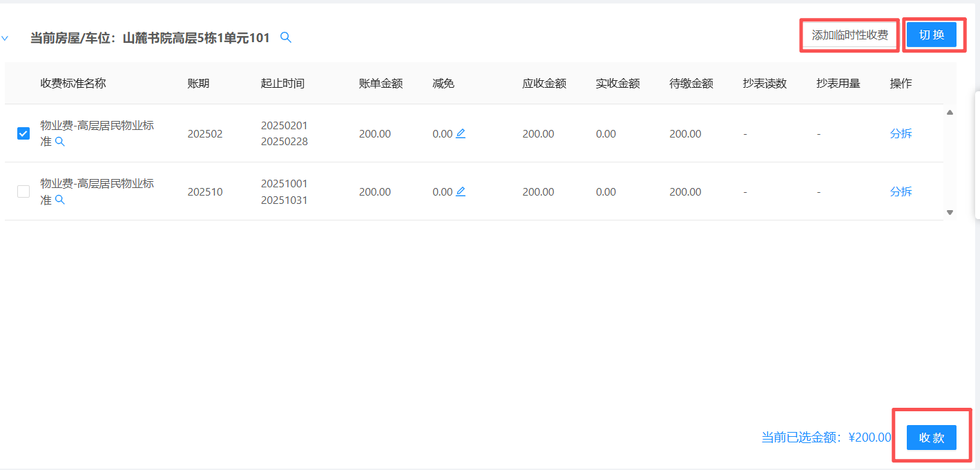The image size is (980, 470).
Task: Open fee standard details magnifier in 202510 row
Action: tap(60, 200)
